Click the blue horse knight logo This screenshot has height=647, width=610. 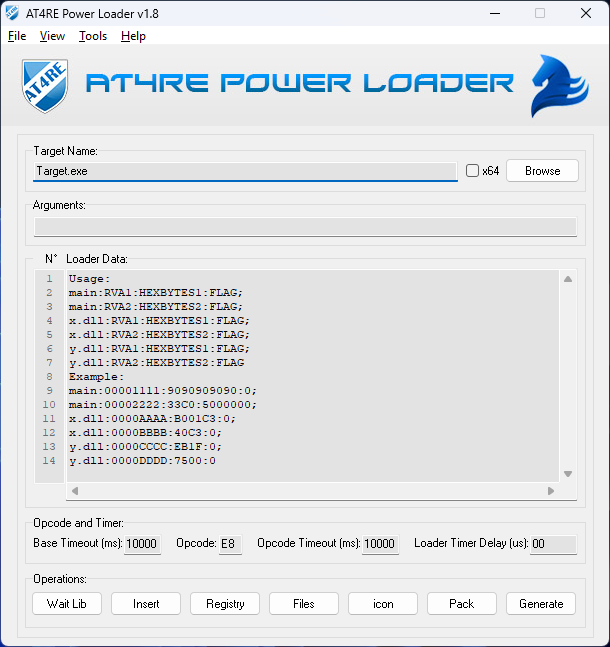[558, 86]
